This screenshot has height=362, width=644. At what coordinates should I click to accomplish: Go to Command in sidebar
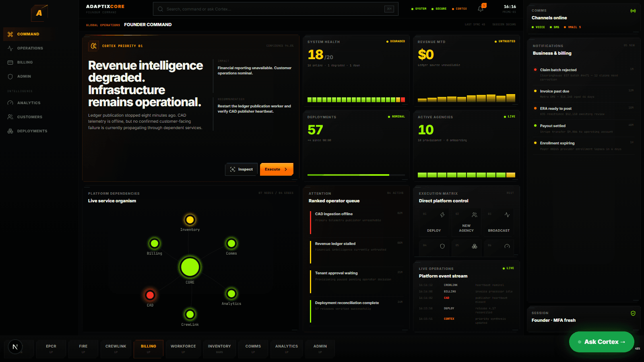27,34
